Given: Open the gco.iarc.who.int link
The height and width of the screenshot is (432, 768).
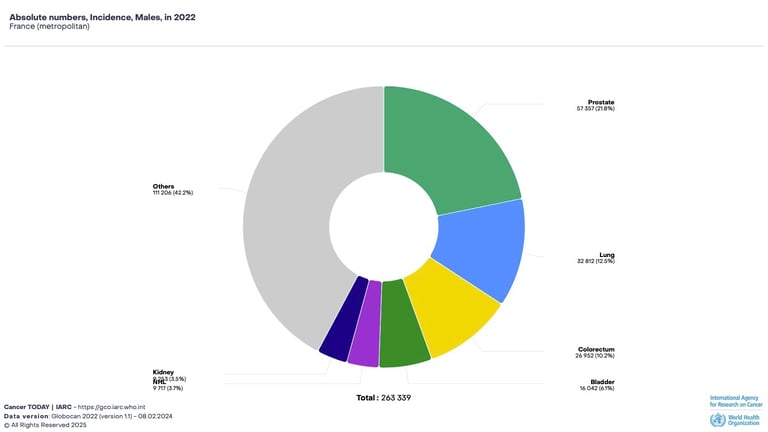Looking at the screenshot, I should click(112, 407).
